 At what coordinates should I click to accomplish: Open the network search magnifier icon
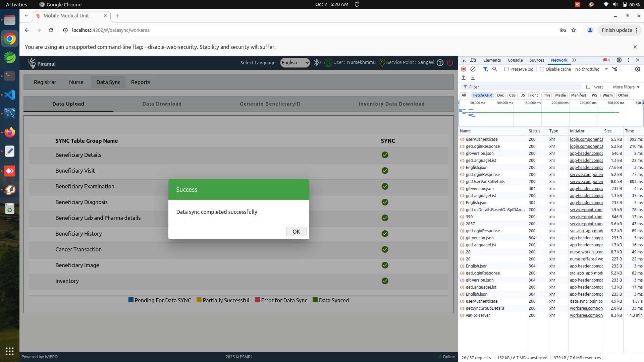coord(494,69)
